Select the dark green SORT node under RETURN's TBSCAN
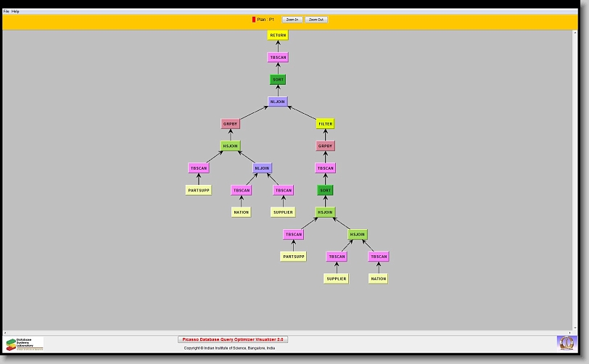This screenshot has width=589, height=364. (x=278, y=80)
